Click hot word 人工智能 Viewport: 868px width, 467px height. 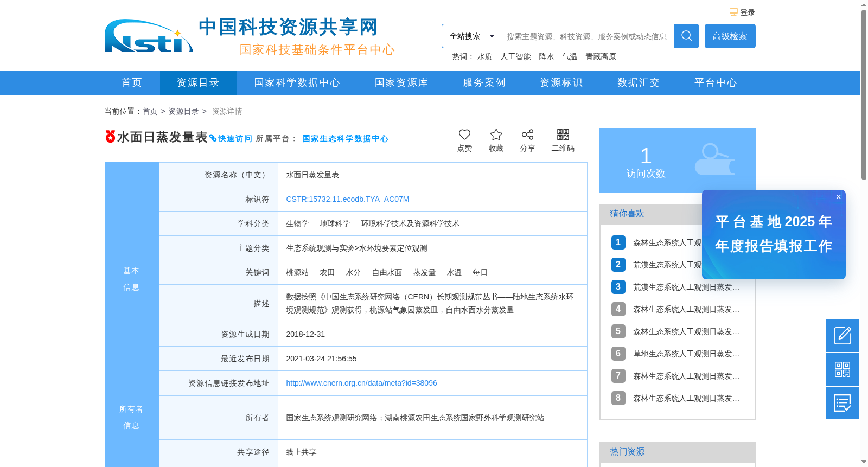(515, 56)
